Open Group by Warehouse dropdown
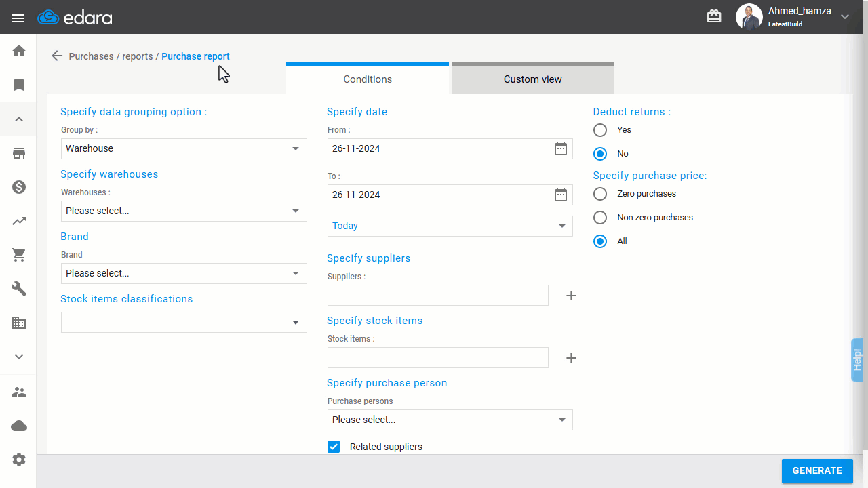 point(184,148)
